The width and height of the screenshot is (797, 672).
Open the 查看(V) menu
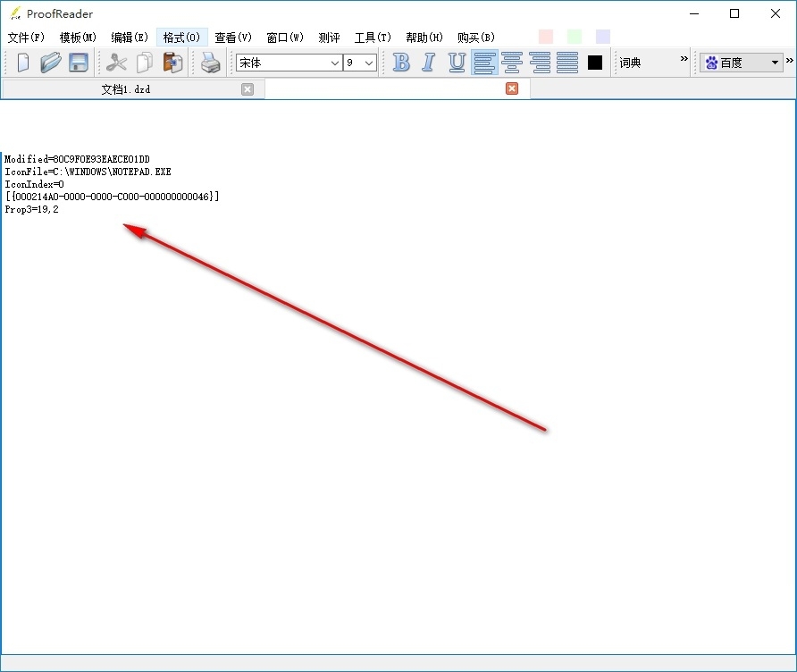point(233,38)
